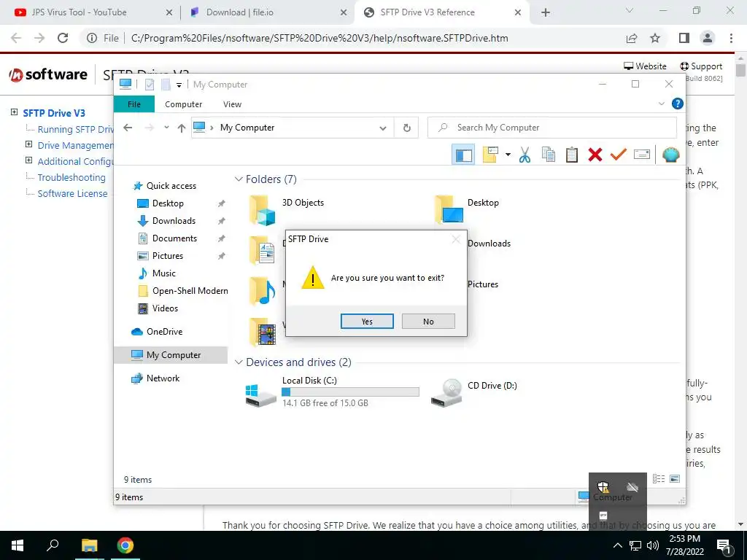
Task: Open the blue Help question mark icon
Action: 678,104
